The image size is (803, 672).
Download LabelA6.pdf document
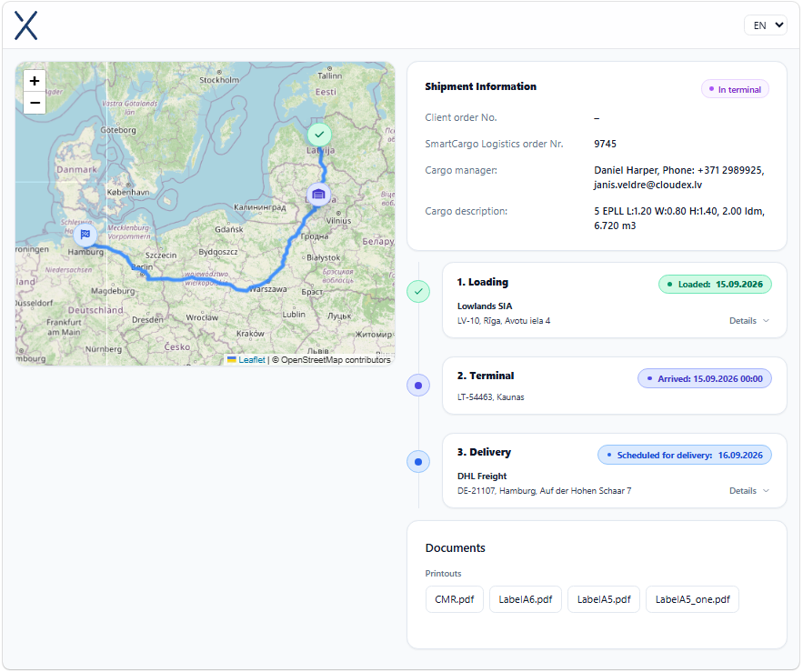pos(526,599)
